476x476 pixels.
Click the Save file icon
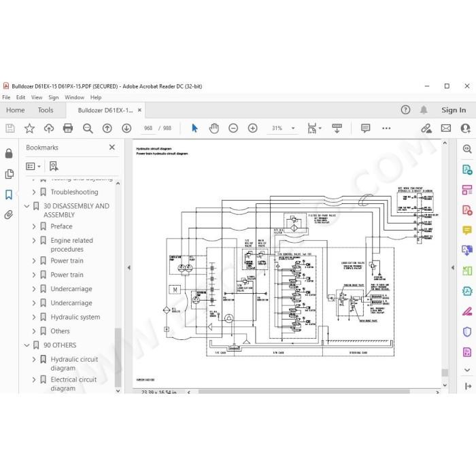[10, 128]
